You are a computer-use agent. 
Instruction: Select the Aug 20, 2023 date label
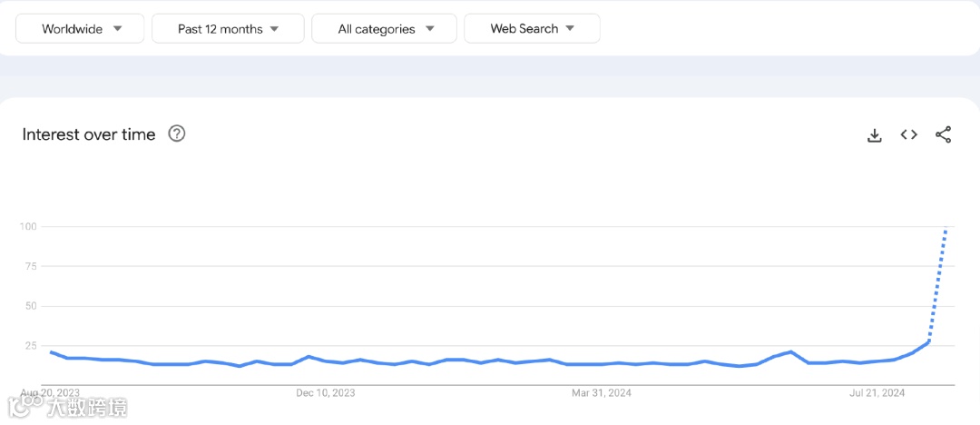(50, 393)
